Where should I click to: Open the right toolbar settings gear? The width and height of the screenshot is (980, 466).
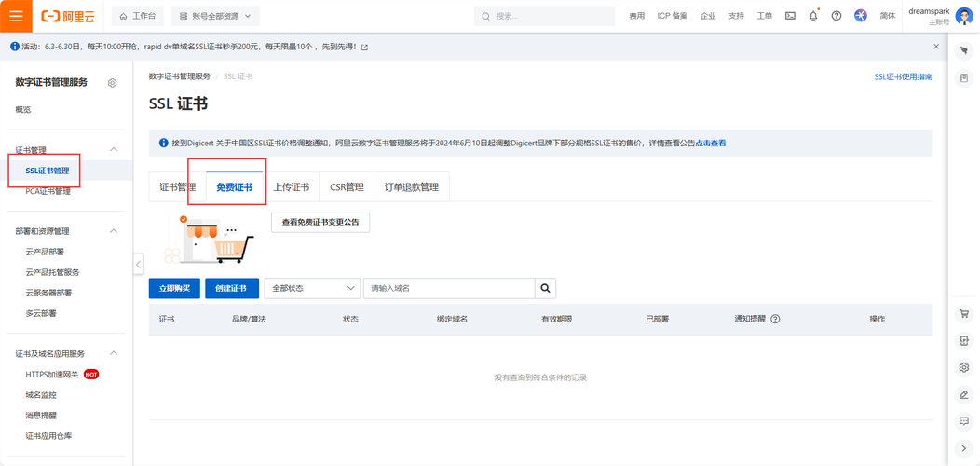point(964,367)
